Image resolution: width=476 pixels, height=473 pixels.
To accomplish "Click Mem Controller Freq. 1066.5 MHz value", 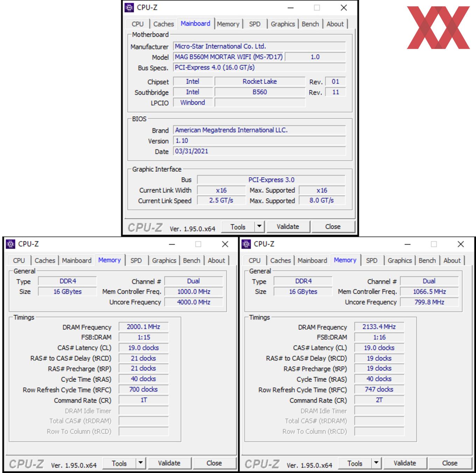I will tap(429, 292).
